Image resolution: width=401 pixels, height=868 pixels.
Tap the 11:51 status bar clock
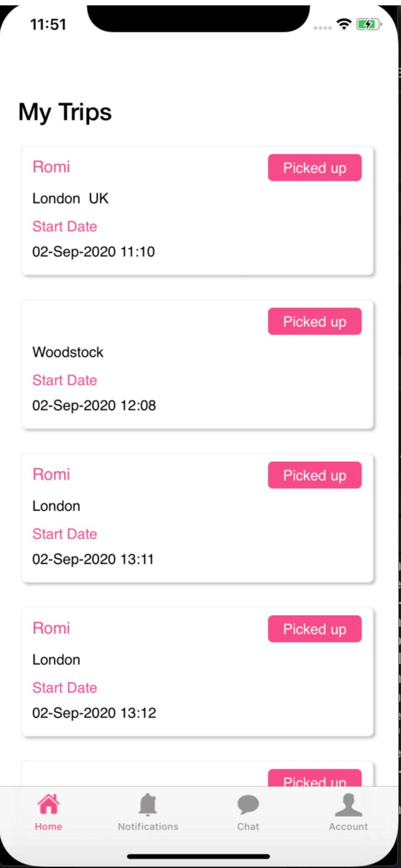click(48, 24)
